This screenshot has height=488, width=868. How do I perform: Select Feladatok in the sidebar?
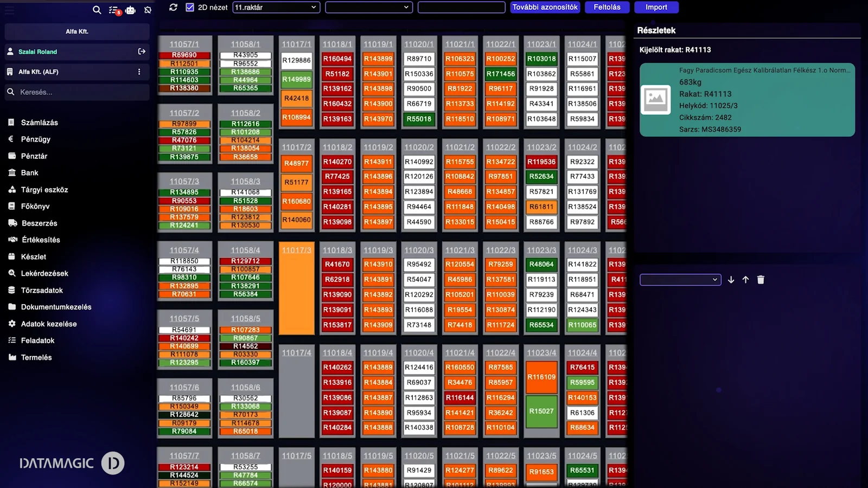tap(37, 341)
